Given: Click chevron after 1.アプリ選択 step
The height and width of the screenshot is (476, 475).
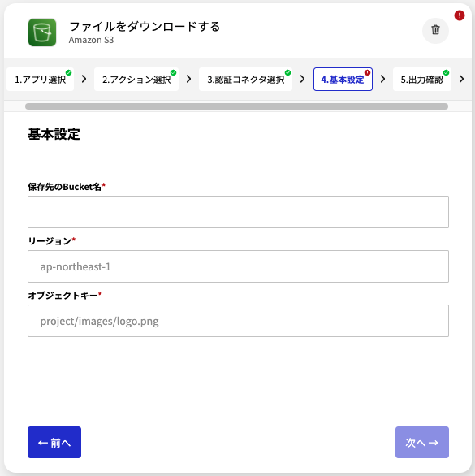Looking at the screenshot, I should coord(84,80).
